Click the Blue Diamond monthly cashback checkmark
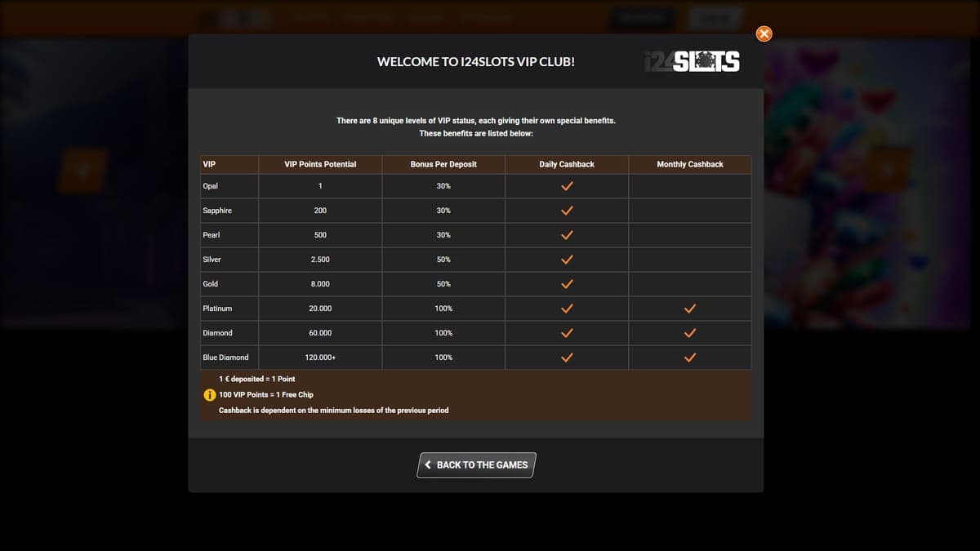This screenshot has height=551, width=980. click(690, 358)
